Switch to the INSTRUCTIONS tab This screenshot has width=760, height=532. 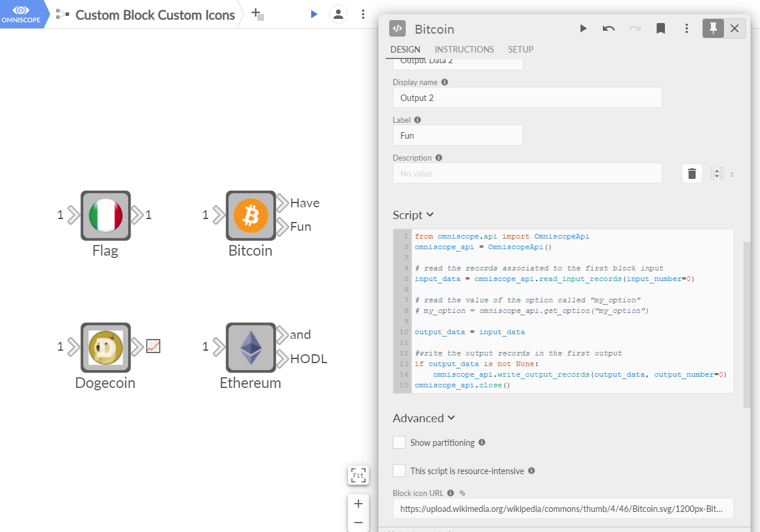click(464, 50)
